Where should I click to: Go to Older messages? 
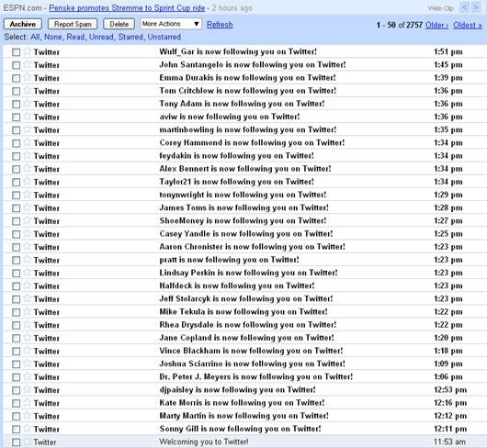(x=436, y=25)
